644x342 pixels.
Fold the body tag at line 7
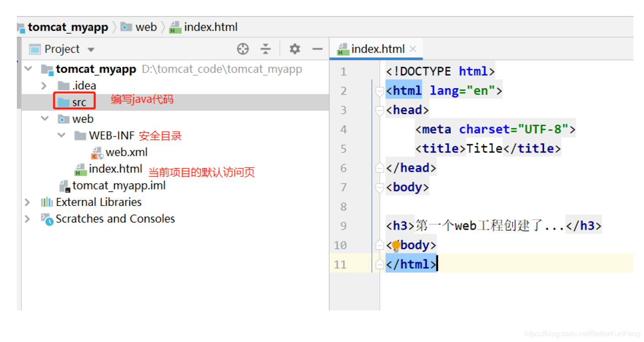(379, 187)
